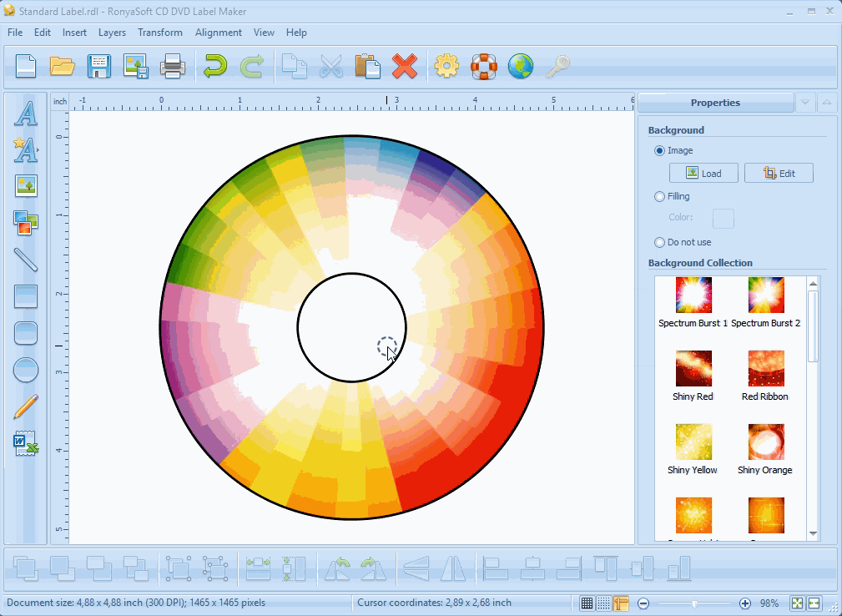
Task: Click the filling Color swatch
Action: tap(724, 219)
